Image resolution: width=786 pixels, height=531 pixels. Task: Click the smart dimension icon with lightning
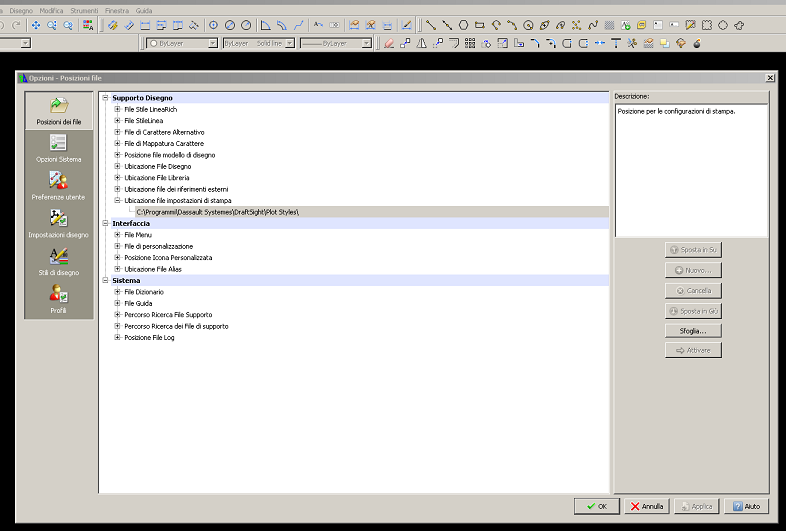[112, 25]
